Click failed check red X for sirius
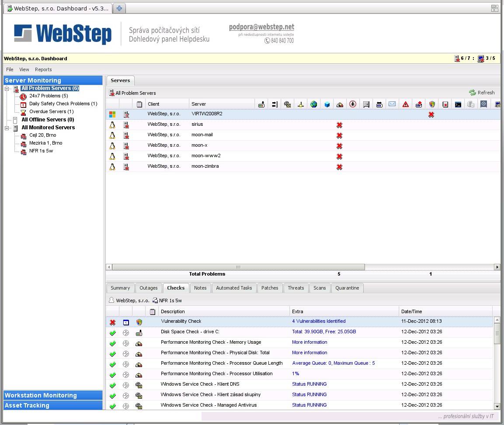Image resolution: width=504 pixels, height=425 pixels. tap(339, 125)
